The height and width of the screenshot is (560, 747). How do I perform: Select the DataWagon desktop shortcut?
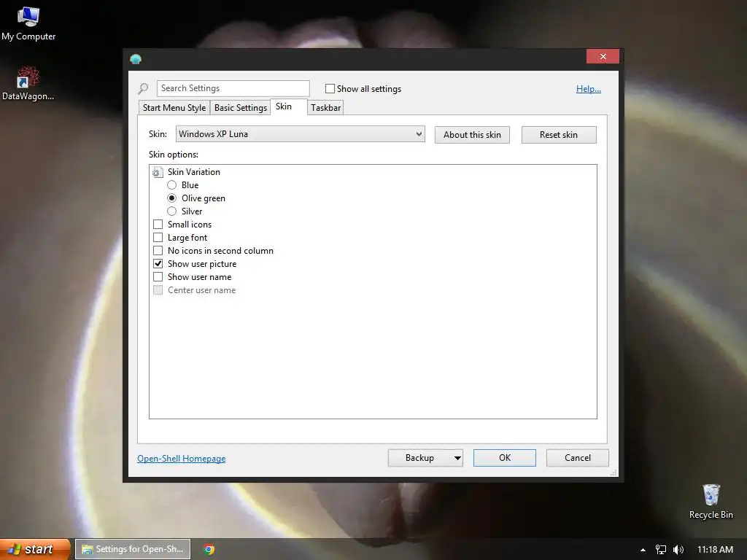click(28, 84)
